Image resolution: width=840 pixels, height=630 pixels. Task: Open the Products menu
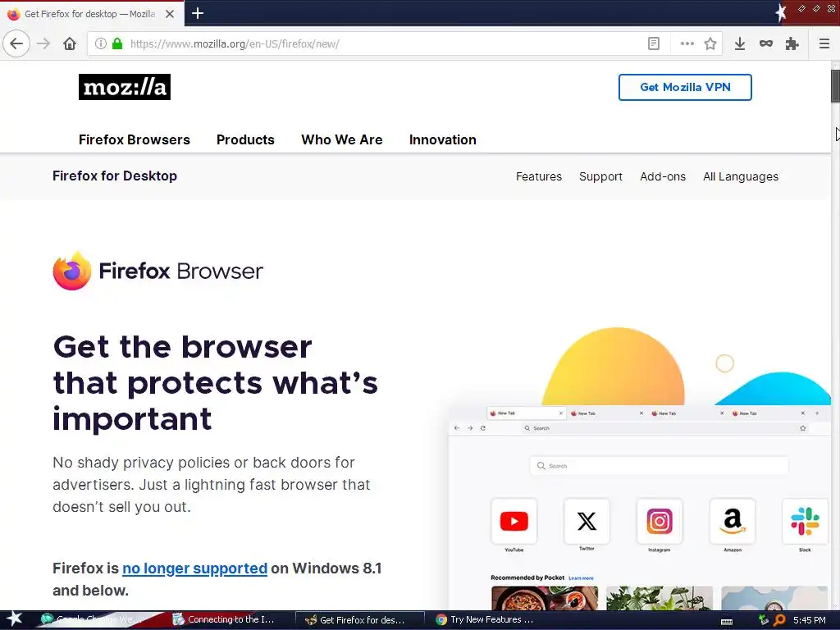click(245, 139)
